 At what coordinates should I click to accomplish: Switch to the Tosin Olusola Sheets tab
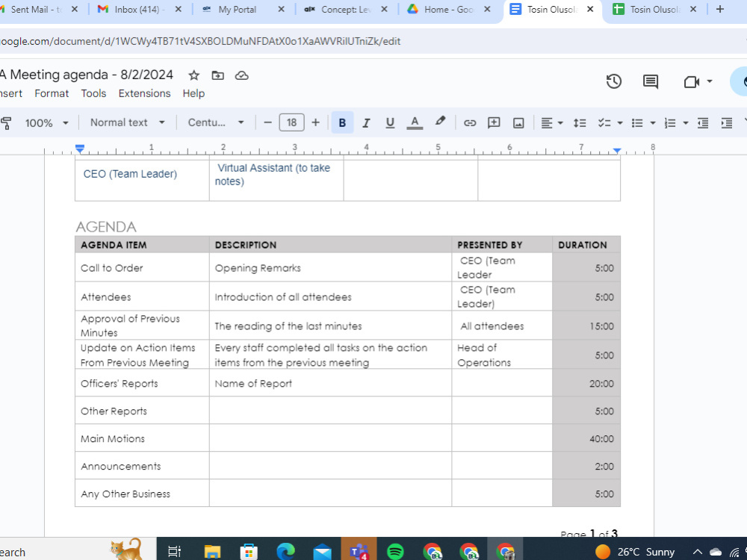point(654,10)
